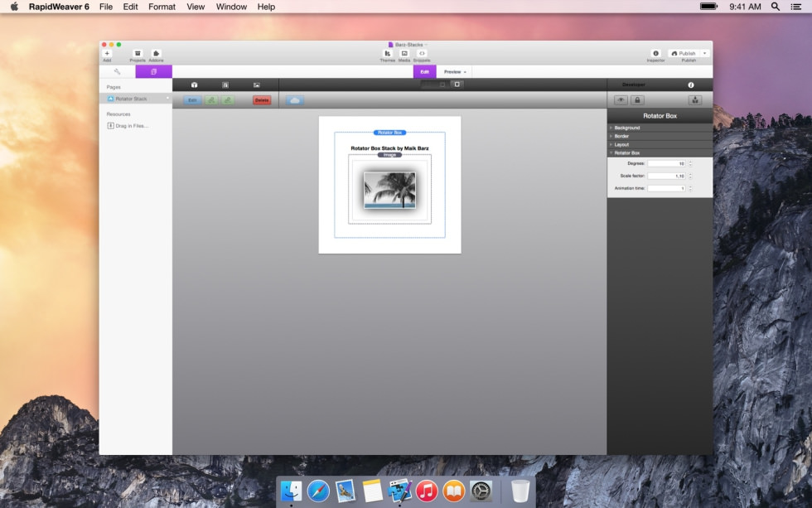The width and height of the screenshot is (812, 508).
Task: Open the Media browser icon
Action: click(404, 53)
